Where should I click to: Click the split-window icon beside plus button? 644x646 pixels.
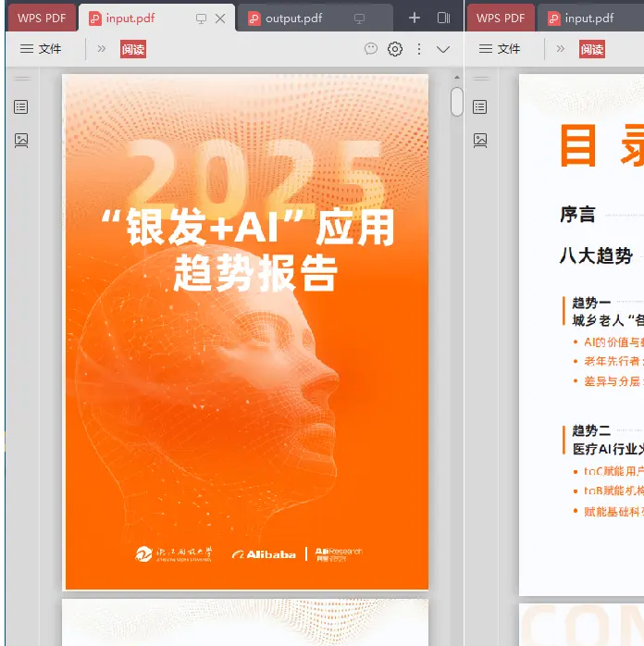click(x=443, y=18)
